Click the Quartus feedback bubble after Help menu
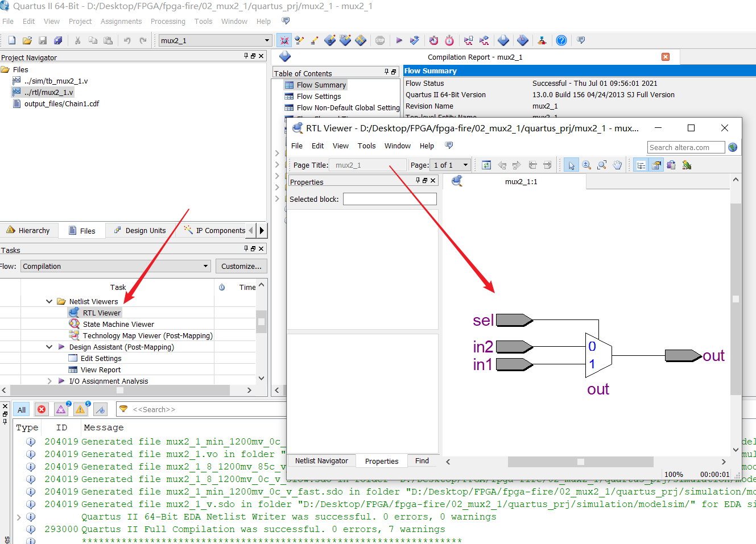 (286, 21)
